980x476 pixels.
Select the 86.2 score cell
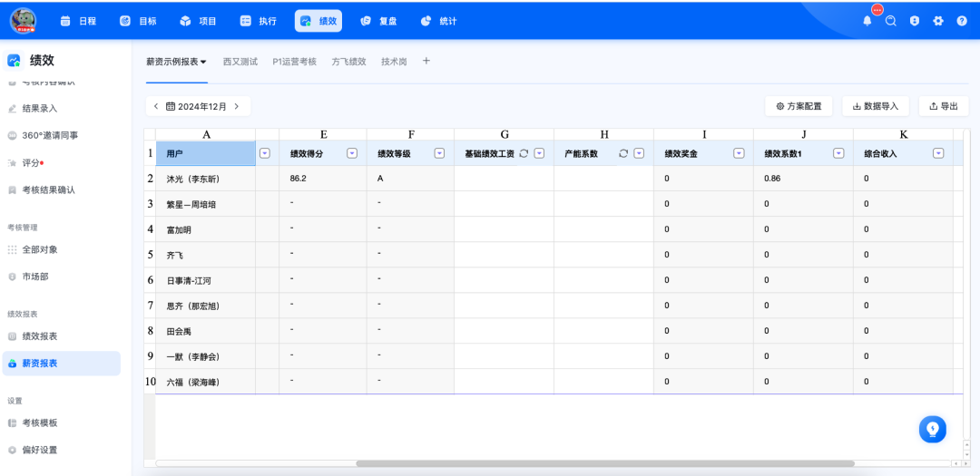click(x=323, y=179)
